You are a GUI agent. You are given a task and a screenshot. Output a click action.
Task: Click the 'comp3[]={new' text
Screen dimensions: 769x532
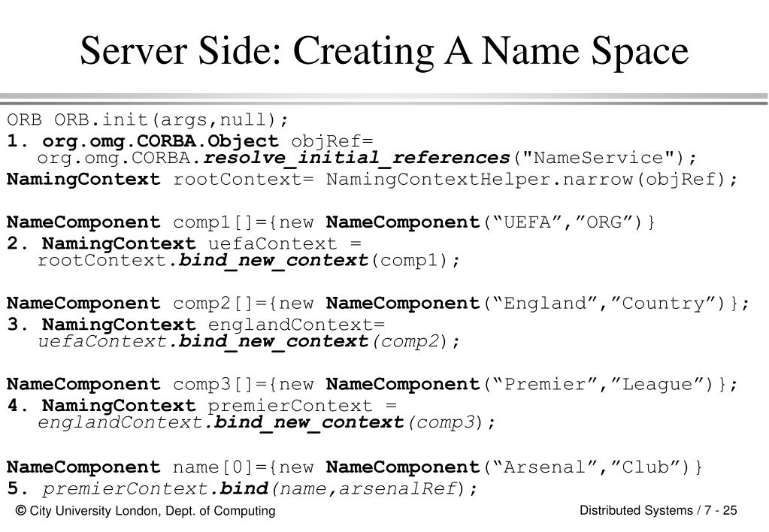(243, 385)
